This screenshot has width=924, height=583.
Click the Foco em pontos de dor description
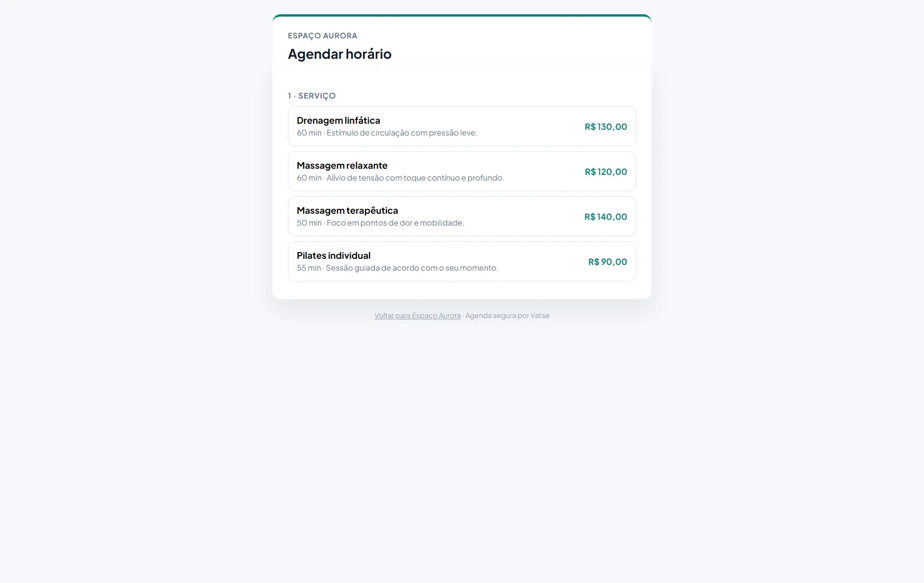tap(395, 223)
